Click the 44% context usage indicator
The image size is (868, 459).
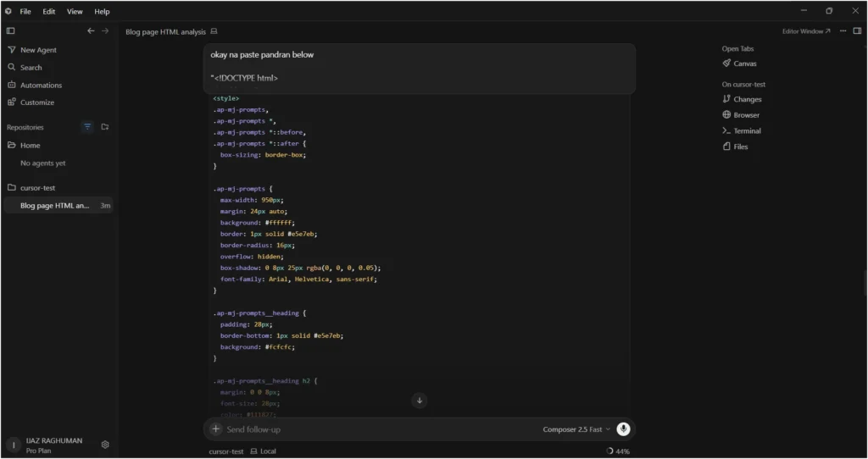(618, 452)
